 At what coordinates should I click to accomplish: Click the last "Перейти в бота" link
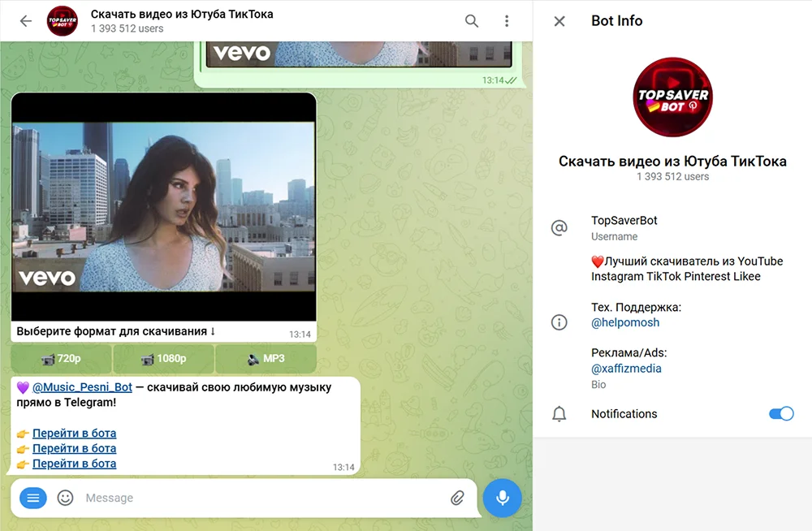[x=74, y=464]
